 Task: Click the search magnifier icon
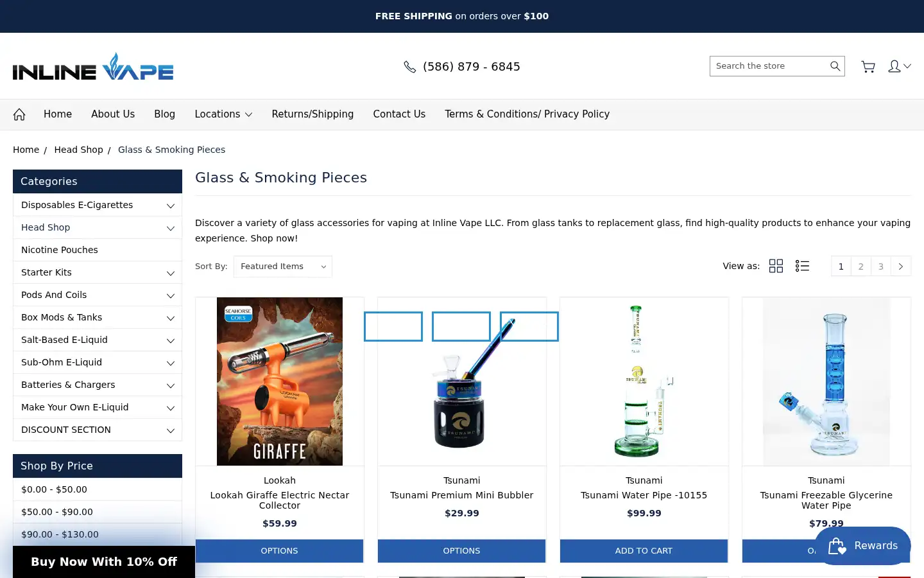[x=835, y=66]
